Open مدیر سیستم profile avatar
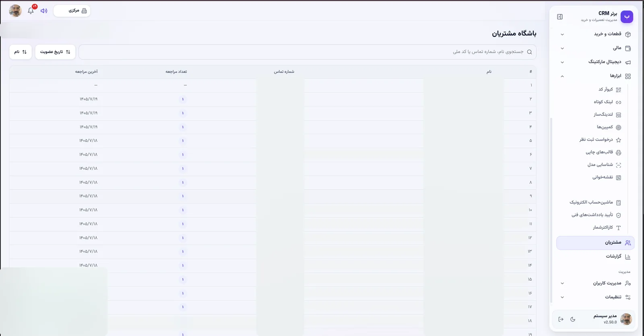Image resolution: width=644 pixels, height=336 pixels. click(x=626, y=319)
